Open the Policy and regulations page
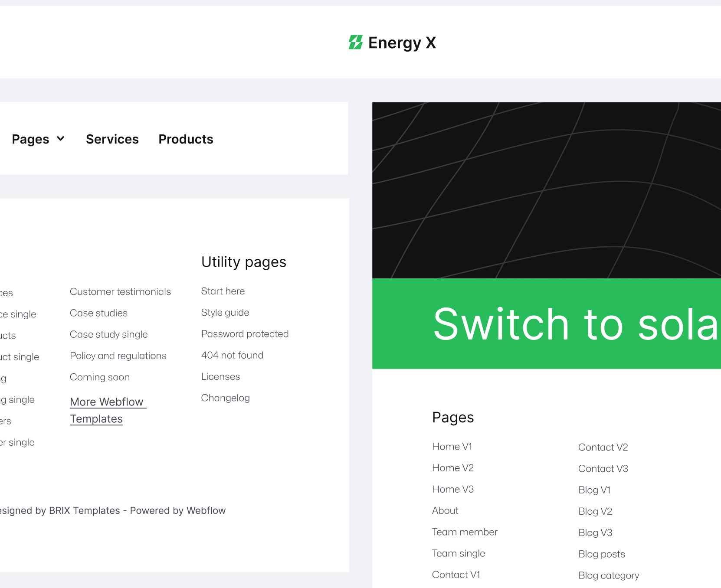The width and height of the screenshot is (721, 588). pos(118,356)
